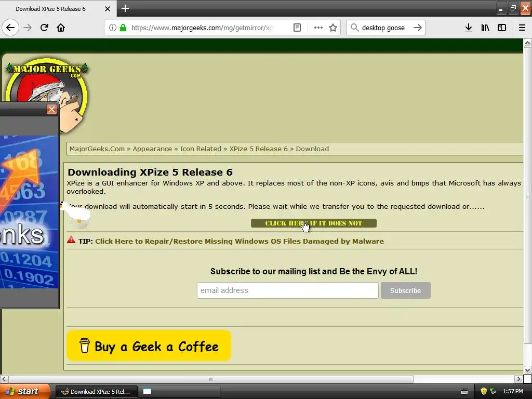Open the taskbar on-screen keyboard icon

pyautogui.click(x=464, y=392)
